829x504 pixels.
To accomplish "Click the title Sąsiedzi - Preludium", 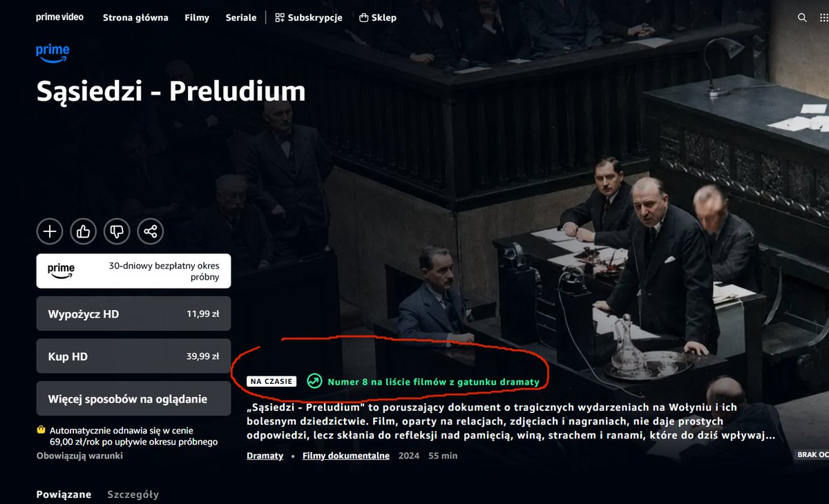I will pyautogui.click(x=171, y=91).
